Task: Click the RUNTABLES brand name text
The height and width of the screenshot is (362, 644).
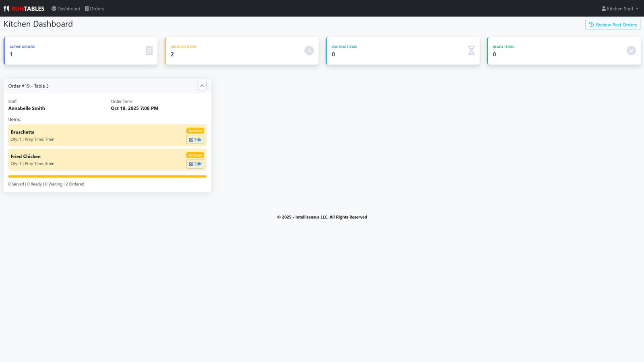Action: point(28,8)
